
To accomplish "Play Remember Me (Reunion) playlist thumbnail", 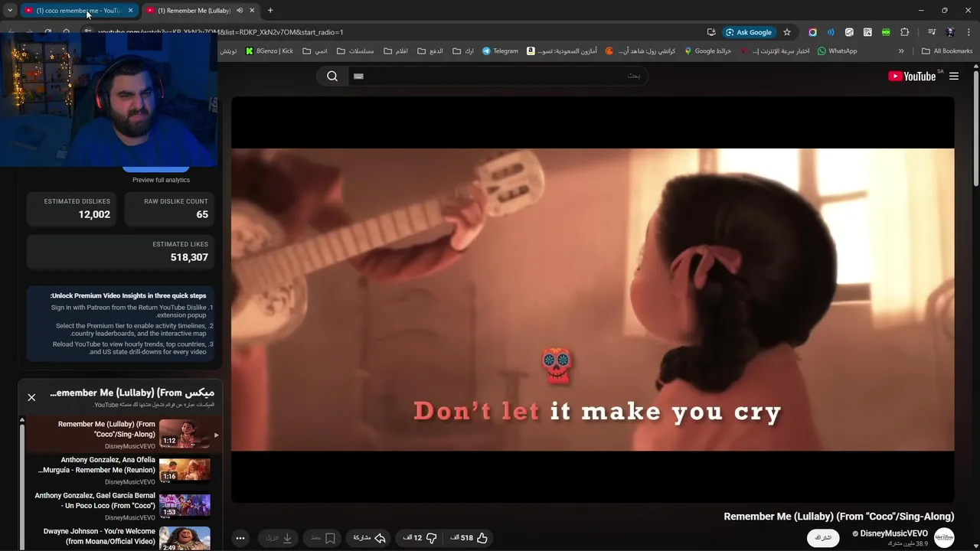I will [185, 470].
